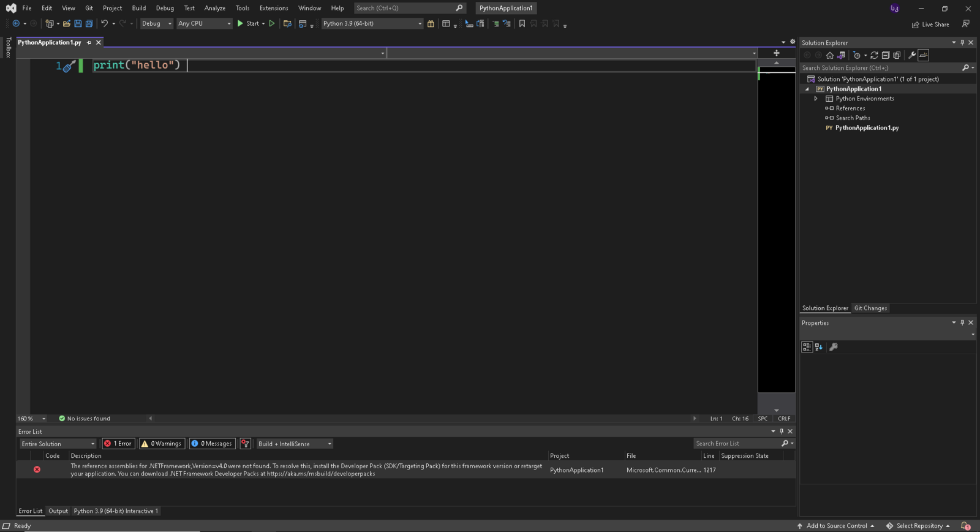The image size is (980, 532).
Task: Open the File menu
Action: pyautogui.click(x=27, y=8)
